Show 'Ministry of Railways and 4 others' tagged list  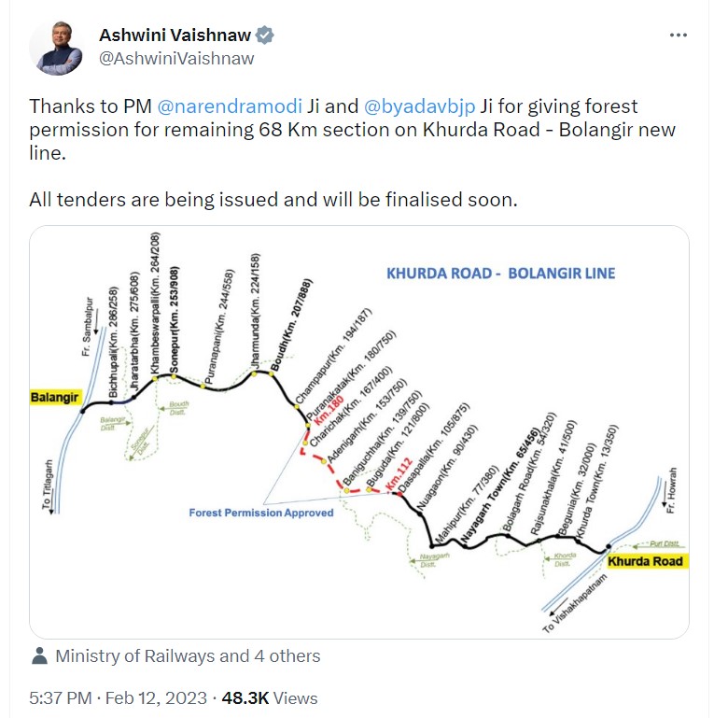pos(188,656)
